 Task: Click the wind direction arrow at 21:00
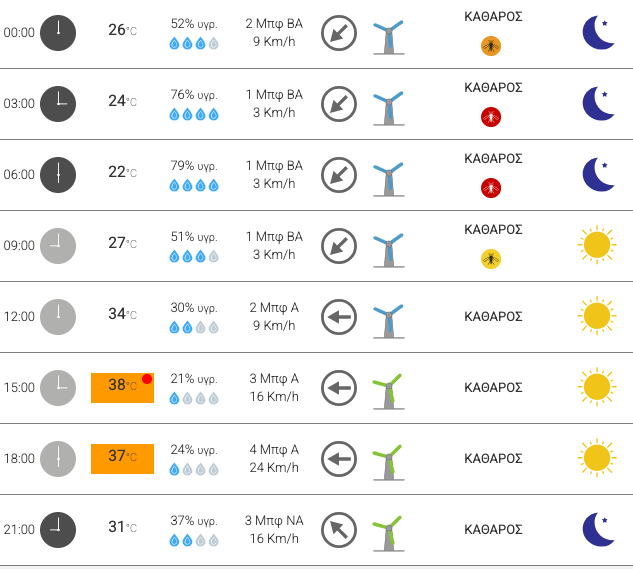pos(339,530)
